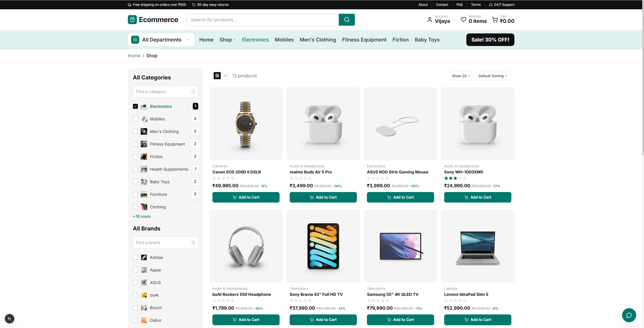Add Lenovo IdeaPad Slim 5 to cart
This screenshot has width=644, height=328.
pos(478,320)
